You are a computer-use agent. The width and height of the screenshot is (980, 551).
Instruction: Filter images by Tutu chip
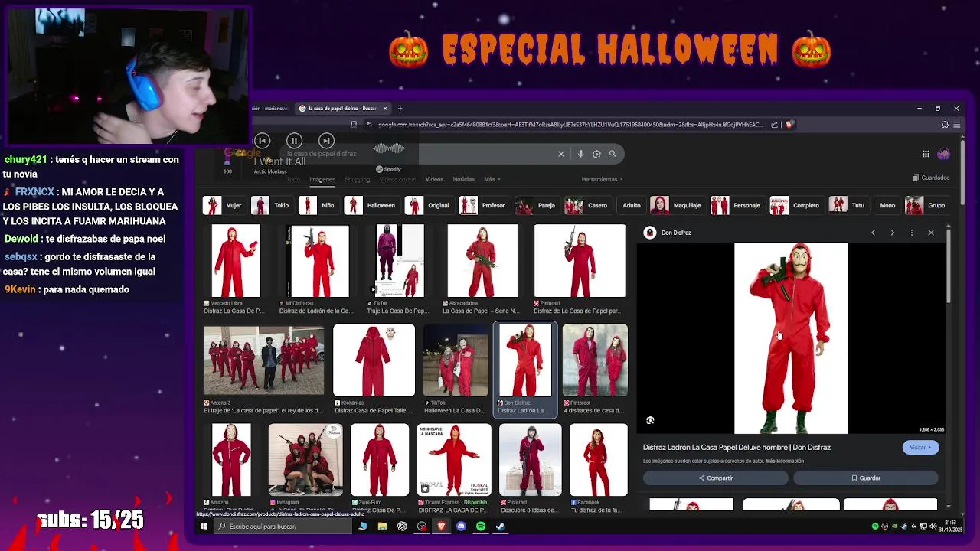click(x=848, y=205)
